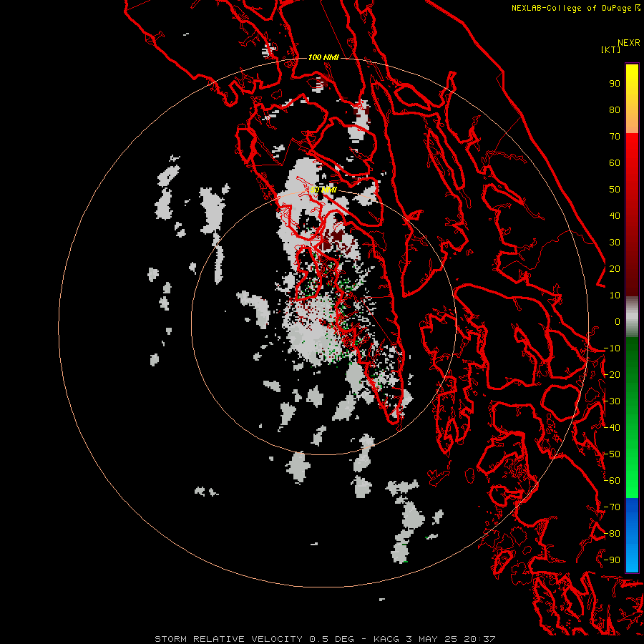Click the 3 MAY 25 date text
This screenshot has height=644, width=644.
431,639
